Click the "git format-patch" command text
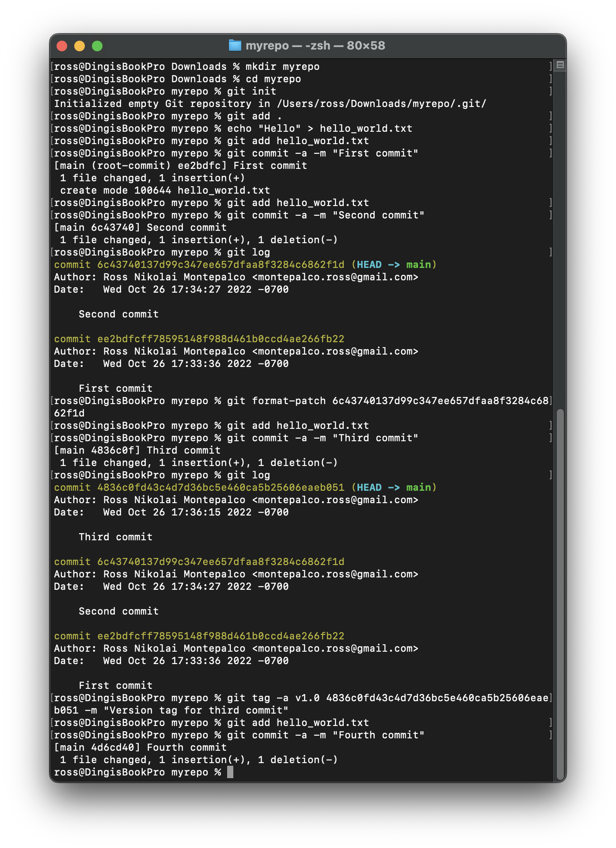This screenshot has width=616, height=848. pyautogui.click(x=276, y=401)
